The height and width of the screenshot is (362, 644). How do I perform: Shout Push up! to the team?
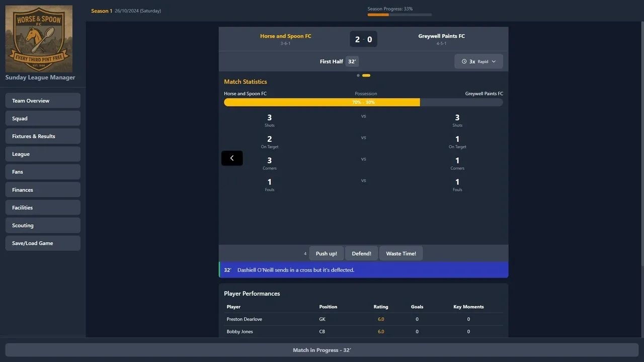(327, 253)
